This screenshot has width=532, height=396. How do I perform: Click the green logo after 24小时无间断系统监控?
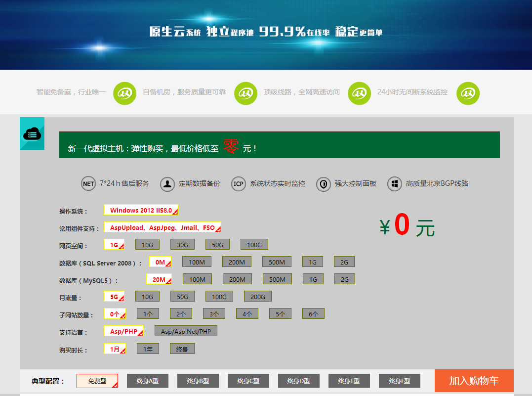pos(468,93)
